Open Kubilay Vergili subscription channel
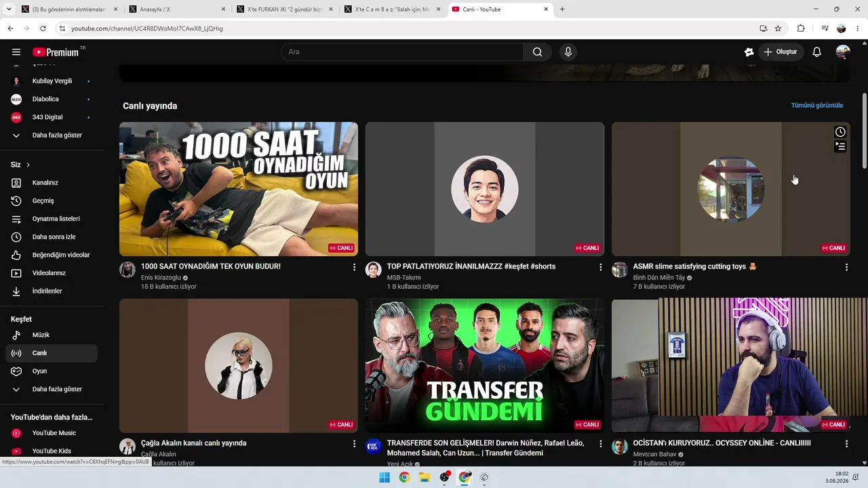Screen dimensions: 868x488 tap(51, 81)
